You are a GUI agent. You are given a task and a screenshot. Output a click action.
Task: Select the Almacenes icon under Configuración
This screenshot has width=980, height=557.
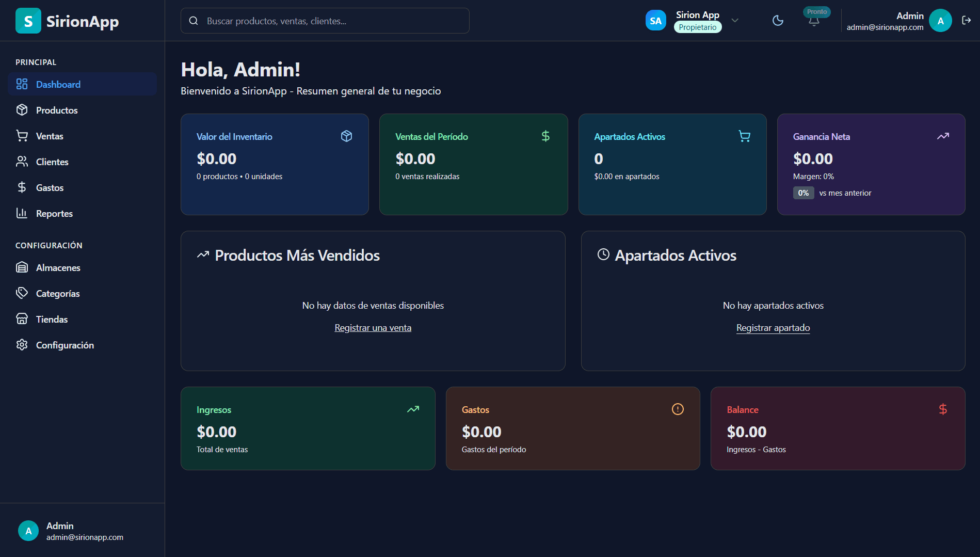22,267
